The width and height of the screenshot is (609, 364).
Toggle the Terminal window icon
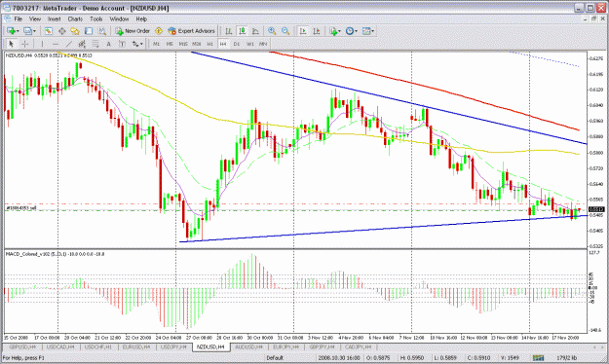click(x=89, y=31)
